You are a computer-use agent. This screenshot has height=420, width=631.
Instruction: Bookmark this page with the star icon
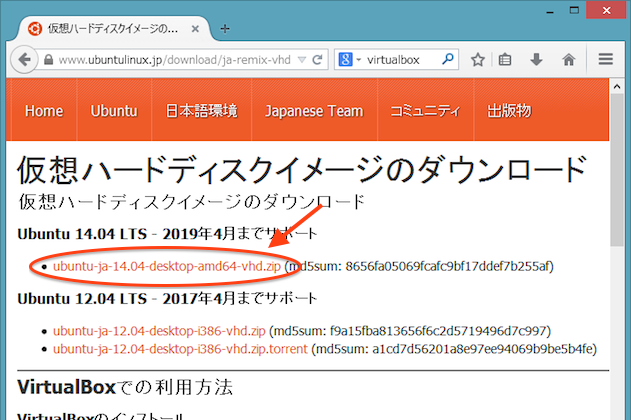click(477, 60)
